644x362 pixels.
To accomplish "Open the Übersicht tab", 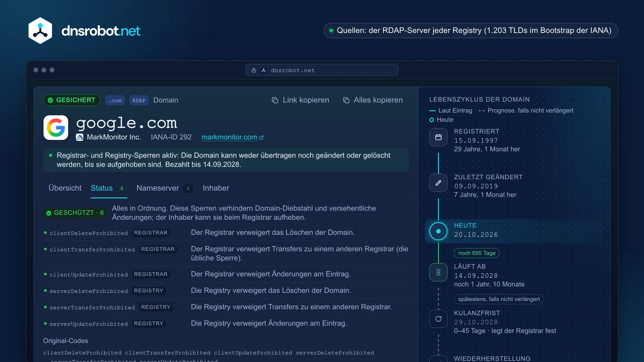I will [65, 188].
